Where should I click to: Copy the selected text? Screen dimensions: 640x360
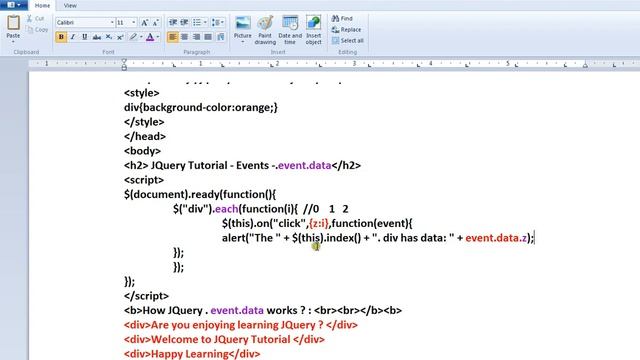pos(37,30)
